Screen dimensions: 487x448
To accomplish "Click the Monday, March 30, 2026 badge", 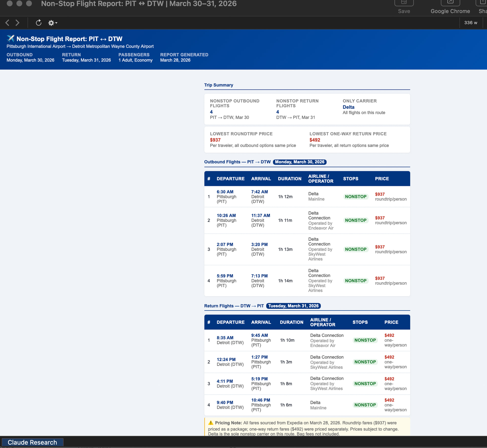I will pyautogui.click(x=300, y=162).
